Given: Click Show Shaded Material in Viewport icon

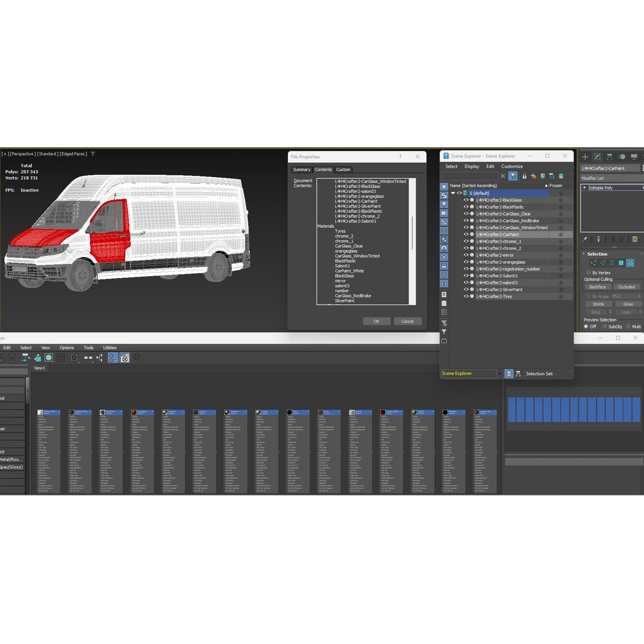Looking at the screenshot, I should pyautogui.click(x=49, y=358).
